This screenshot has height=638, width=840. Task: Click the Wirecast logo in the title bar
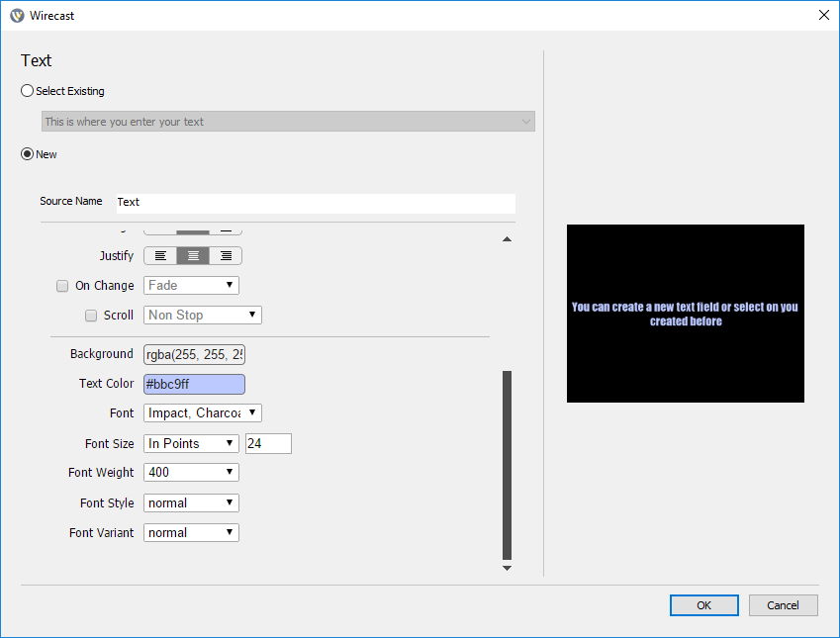pos(17,15)
